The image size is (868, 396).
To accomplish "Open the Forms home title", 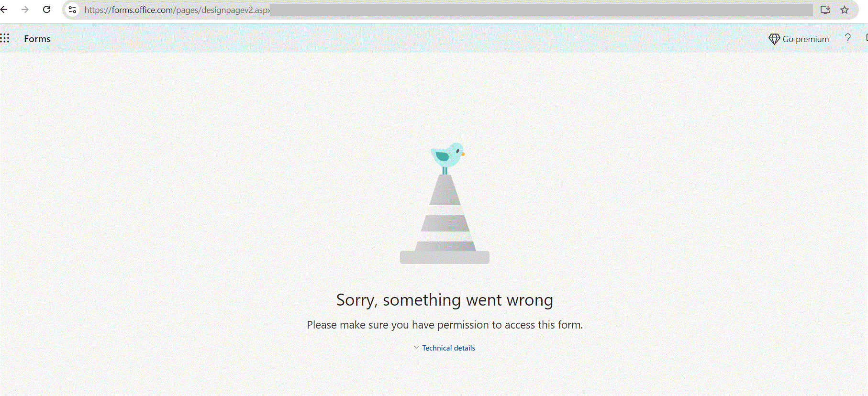I will tap(37, 39).
